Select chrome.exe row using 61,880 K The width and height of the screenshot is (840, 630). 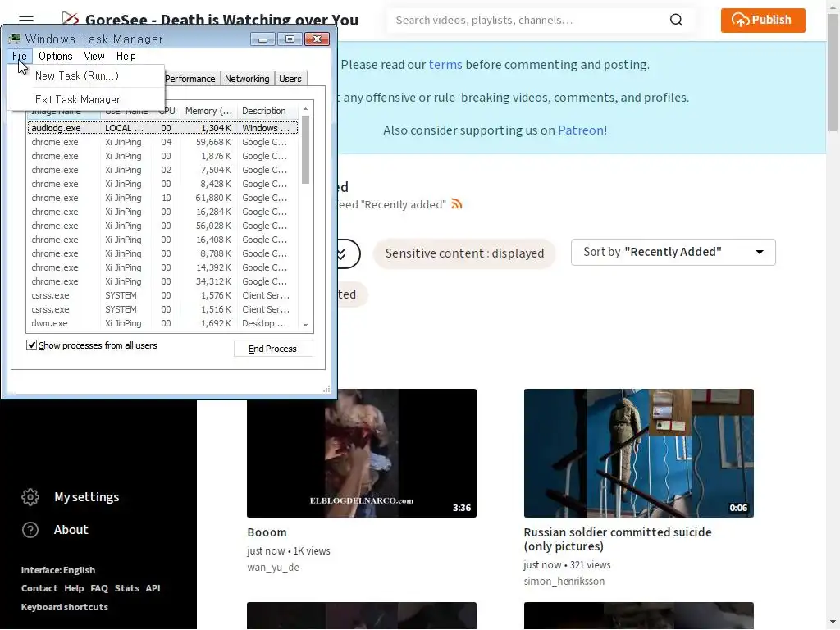162,198
